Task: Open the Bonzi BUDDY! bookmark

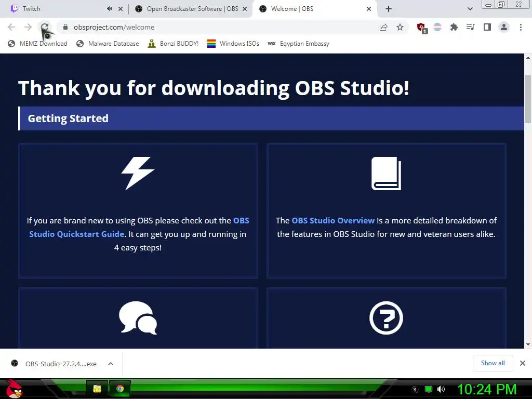Action: [x=173, y=44]
